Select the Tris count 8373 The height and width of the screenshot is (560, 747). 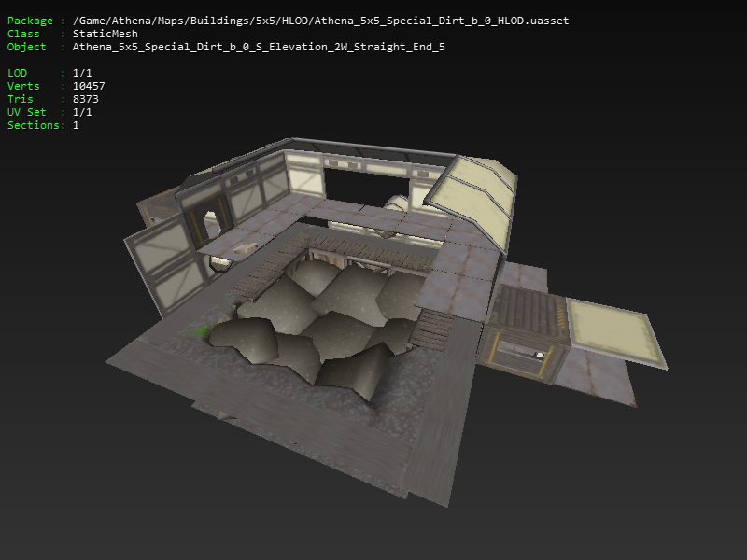click(x=85, y=99)
